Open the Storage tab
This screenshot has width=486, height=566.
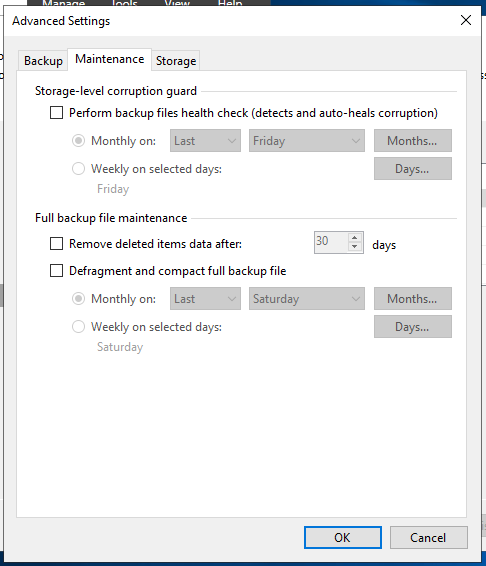click(x=176, y=60)
